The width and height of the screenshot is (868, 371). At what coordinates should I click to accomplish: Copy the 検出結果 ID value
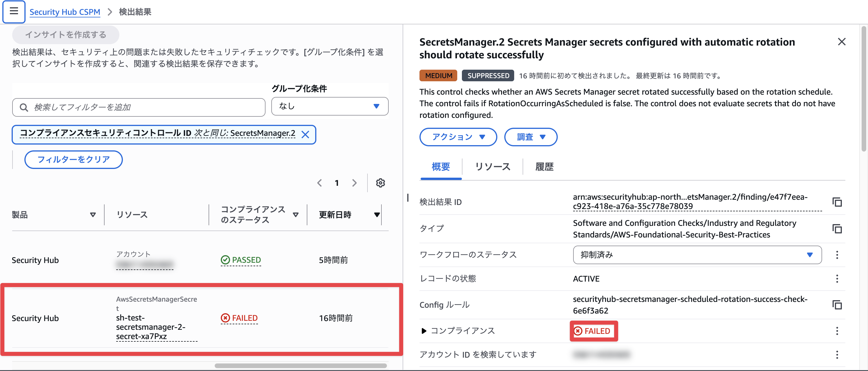pyautogui.click(x=837, y=202)
